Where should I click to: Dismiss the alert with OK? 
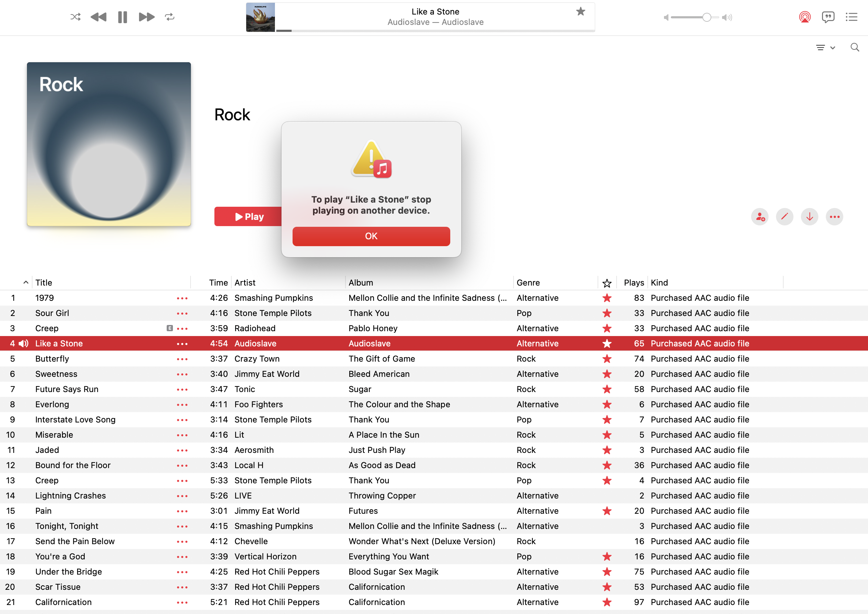click(371, 236)
